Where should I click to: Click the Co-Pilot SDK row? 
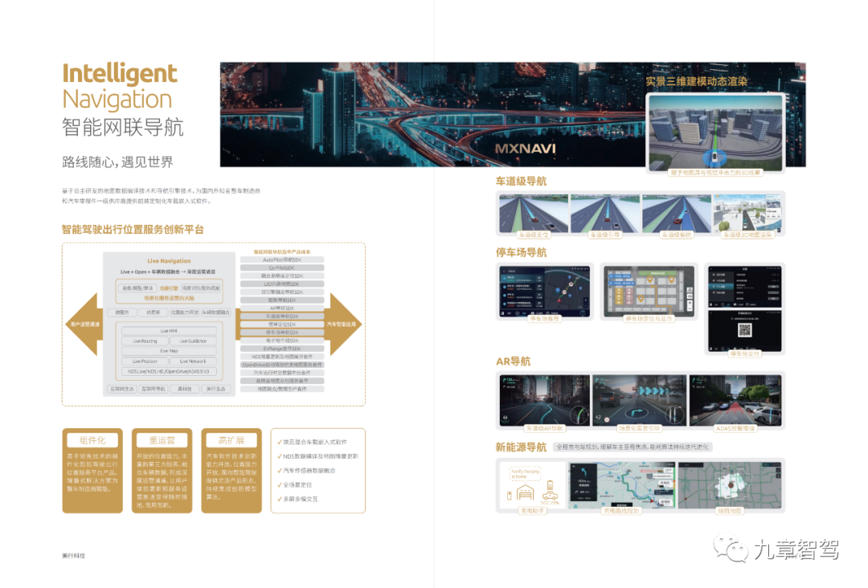282,267
